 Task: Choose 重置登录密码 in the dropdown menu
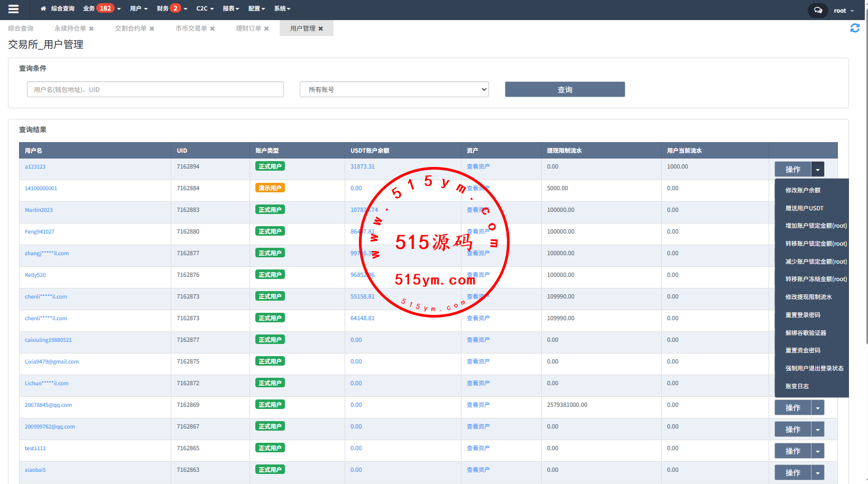tap(802, 315)
